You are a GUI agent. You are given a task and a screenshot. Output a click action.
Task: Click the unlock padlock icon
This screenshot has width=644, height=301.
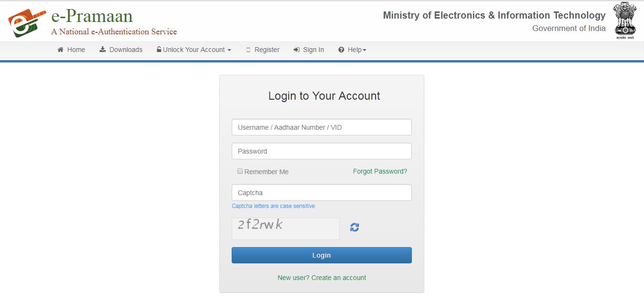tap(159, 50)
